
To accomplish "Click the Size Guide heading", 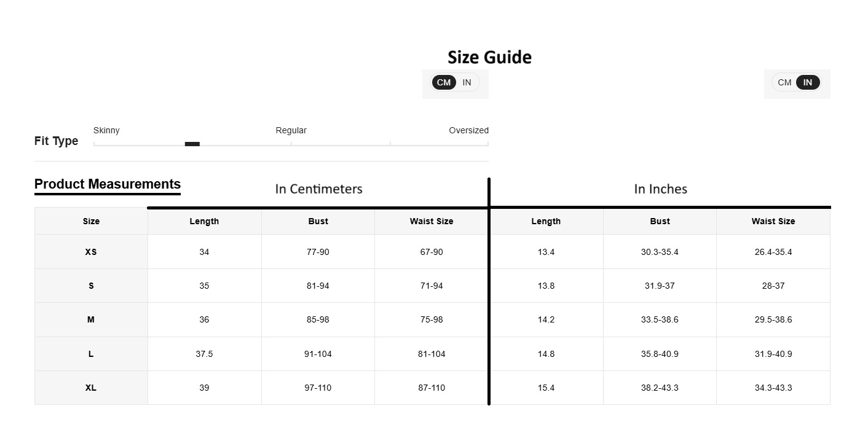I will [x=489, y=57].
